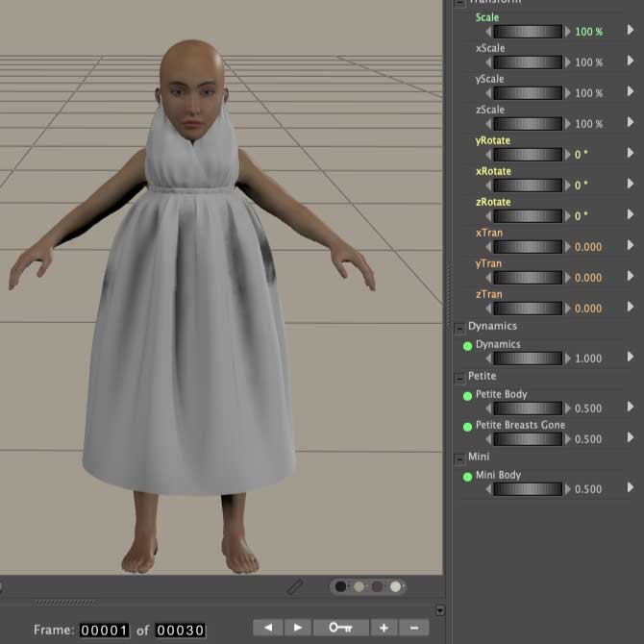The width and height of the screenshot is (644, 644).
Task: Click the Petite Breasts Gone dial
Action: pos(528,439)
